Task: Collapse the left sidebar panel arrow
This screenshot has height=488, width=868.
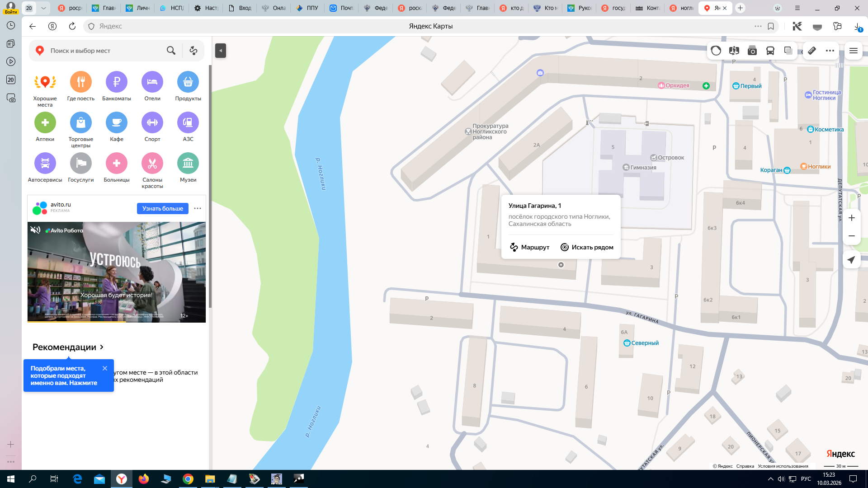Action: pyautogui.click(x=221, y=51)
